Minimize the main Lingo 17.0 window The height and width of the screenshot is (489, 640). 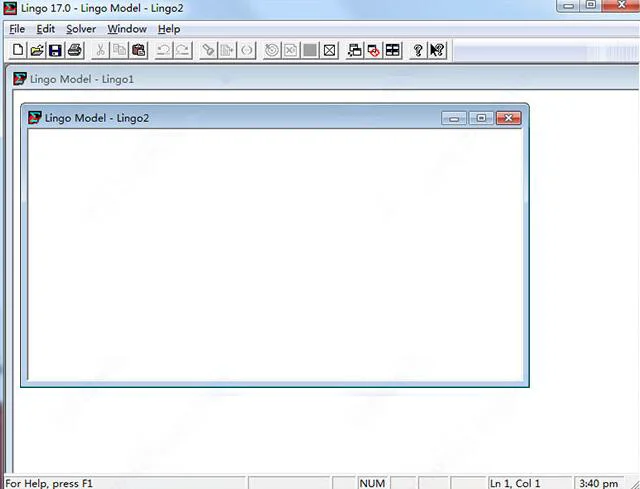569,6
